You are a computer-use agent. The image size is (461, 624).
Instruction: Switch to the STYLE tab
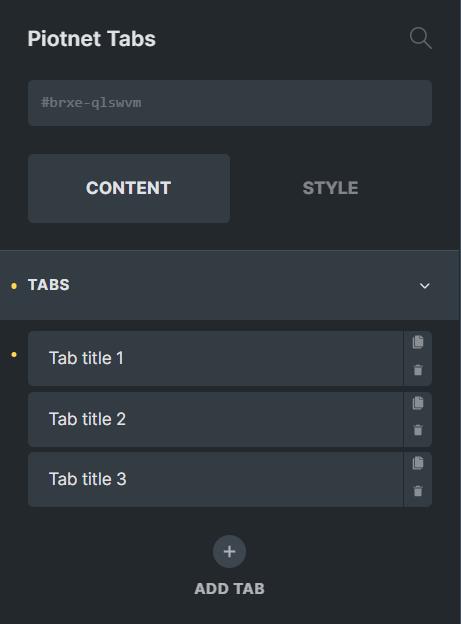pyautogui.click(x=330, y=188)
